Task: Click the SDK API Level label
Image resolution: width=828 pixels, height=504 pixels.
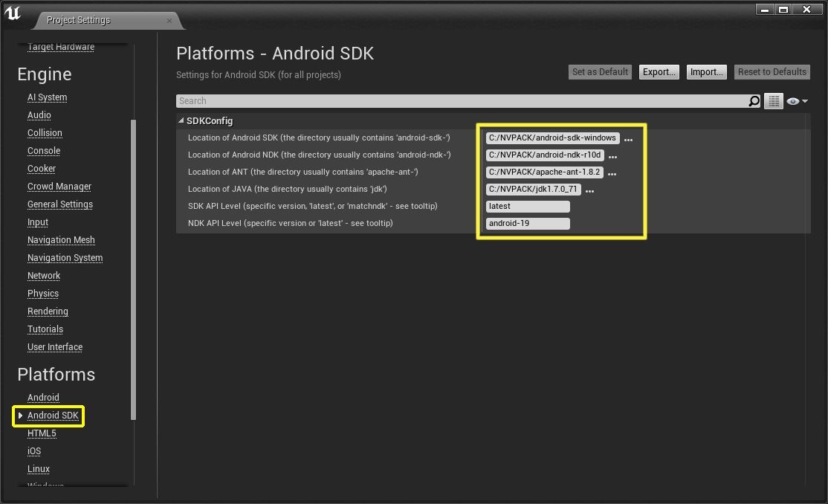Action: coord(313,207)
